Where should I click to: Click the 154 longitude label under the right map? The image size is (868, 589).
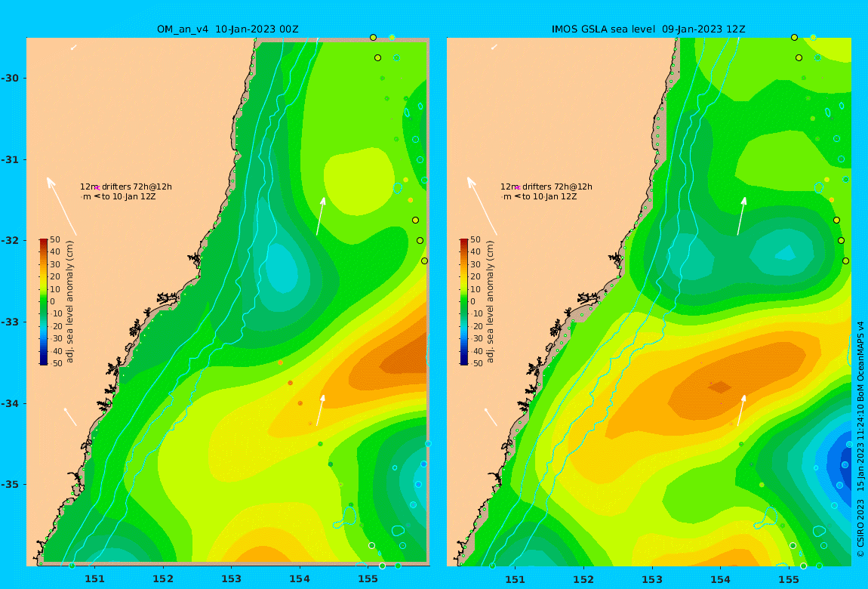[720, 579]
